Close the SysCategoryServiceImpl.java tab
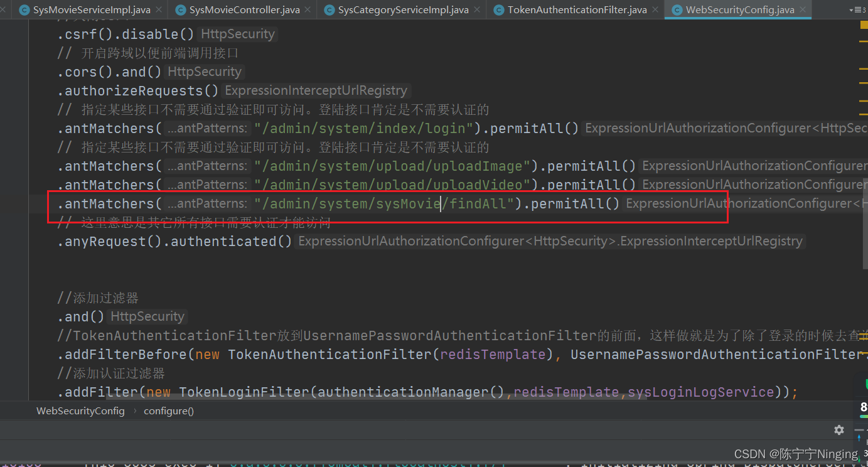Viewport: 868px width, 467px height. tap(477, 10)
